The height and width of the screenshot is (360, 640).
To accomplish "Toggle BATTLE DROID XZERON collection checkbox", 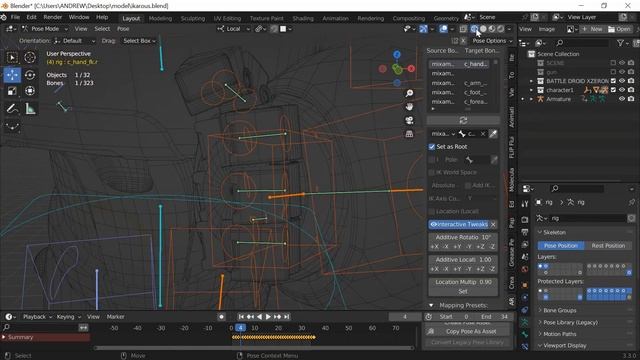I will (x=613, y=81).
